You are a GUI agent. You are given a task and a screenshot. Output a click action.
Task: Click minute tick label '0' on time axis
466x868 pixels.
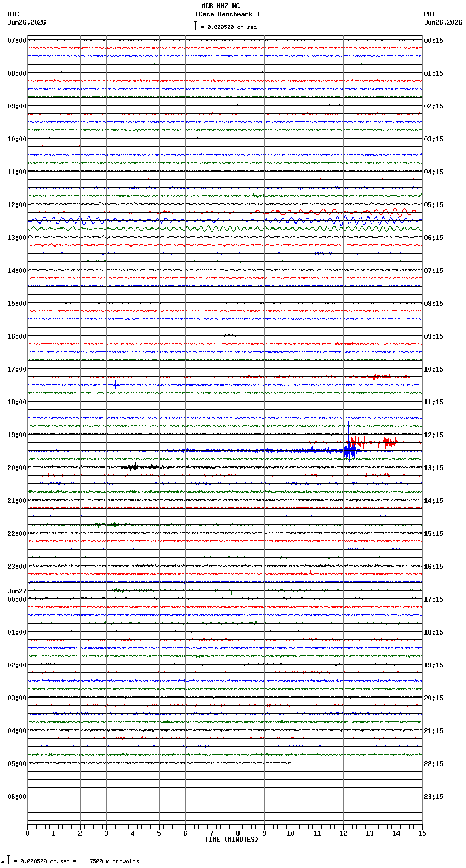pyautogui.click(x=27, y=833)
